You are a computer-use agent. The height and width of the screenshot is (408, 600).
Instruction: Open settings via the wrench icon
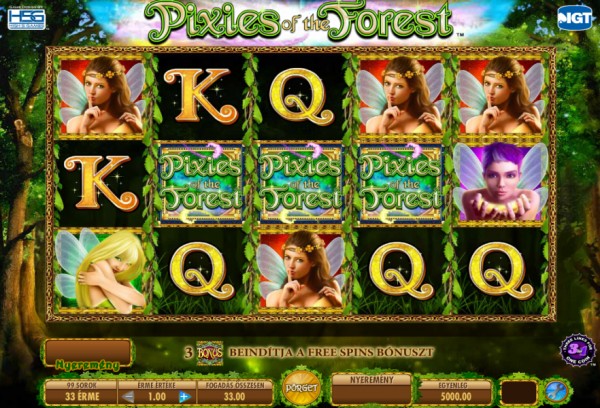pos(555,393)
